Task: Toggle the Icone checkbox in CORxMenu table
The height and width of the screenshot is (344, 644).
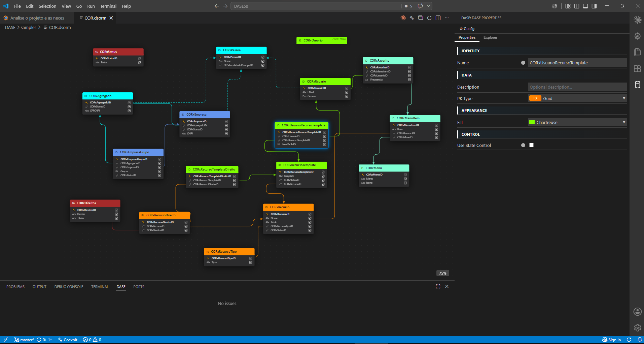Action: click(405, 183)
